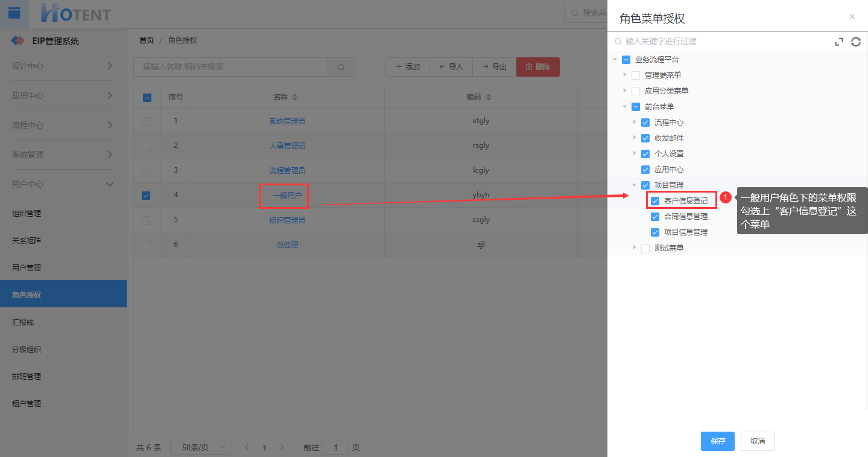Sort the 编码 column
The width and height of the screenshot is (868, 457).
[x=489, y=97]
